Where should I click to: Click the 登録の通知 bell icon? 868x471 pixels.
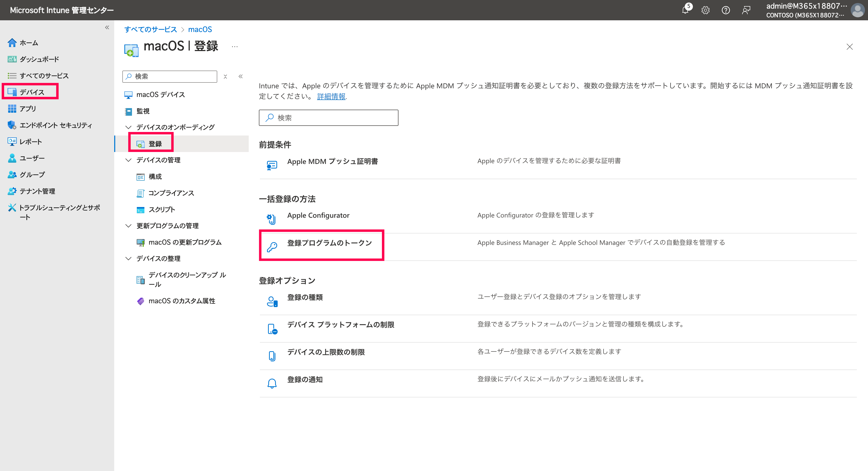pyautogui.click(x=272, y=383)
